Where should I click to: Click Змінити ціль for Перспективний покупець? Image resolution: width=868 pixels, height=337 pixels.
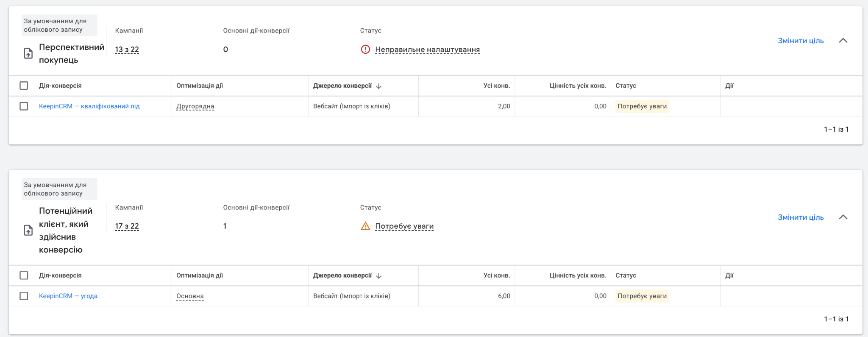(801, 41)
